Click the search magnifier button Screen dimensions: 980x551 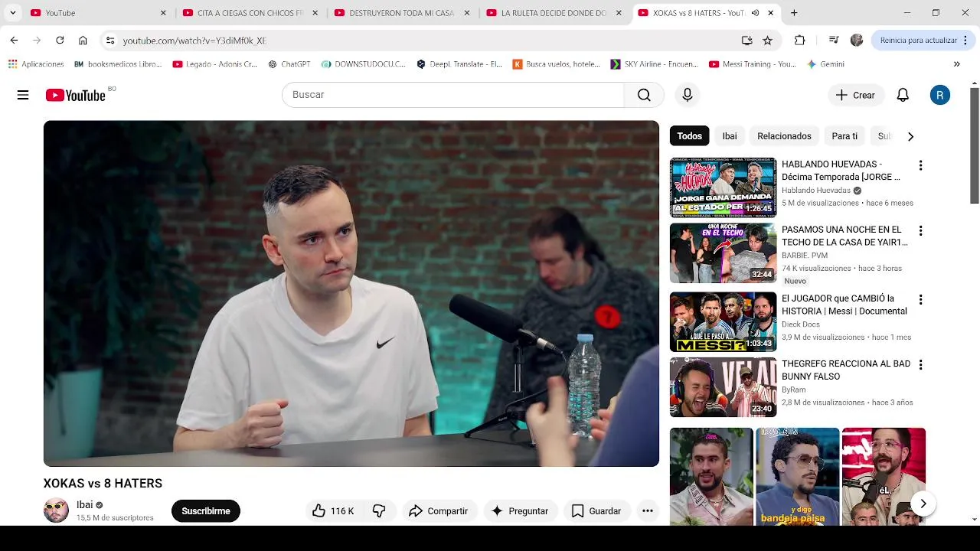click(644, 95)
